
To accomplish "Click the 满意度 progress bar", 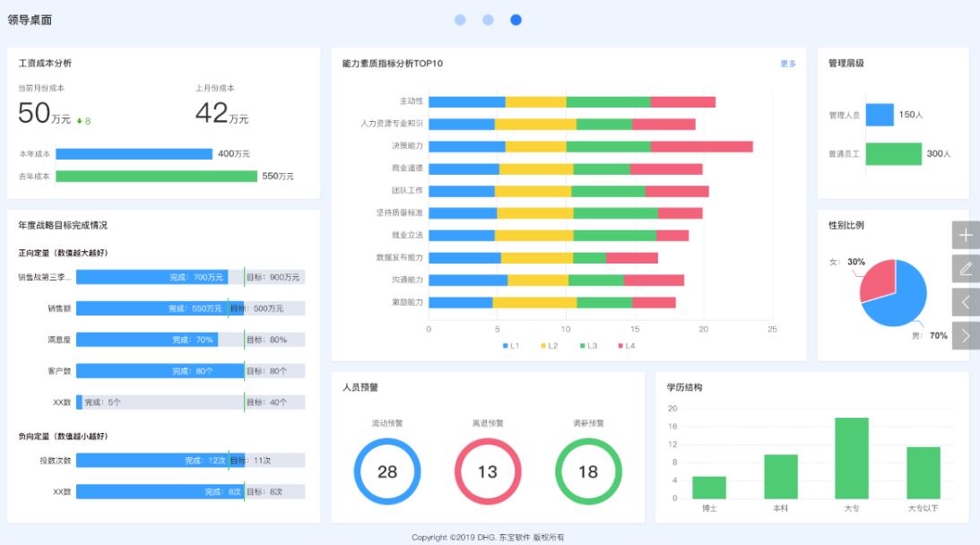I will [x=190, y=340].
